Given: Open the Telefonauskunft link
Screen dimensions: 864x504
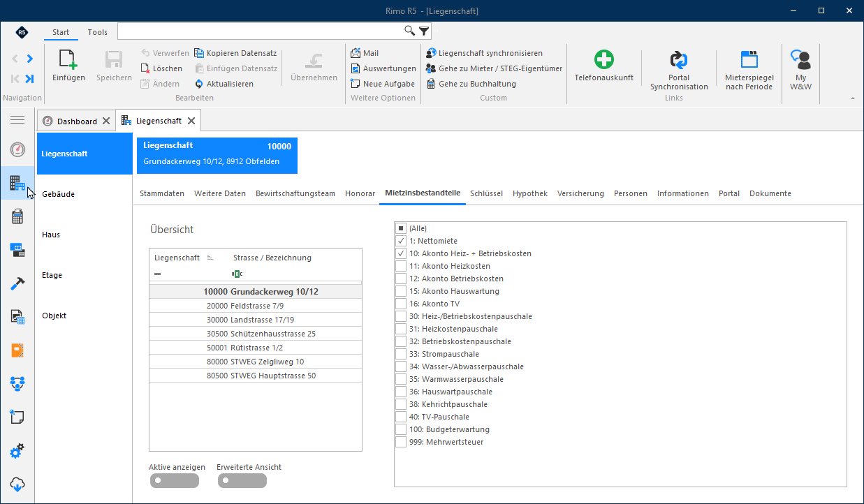Looking at the screenshot, I should (603, 67).
